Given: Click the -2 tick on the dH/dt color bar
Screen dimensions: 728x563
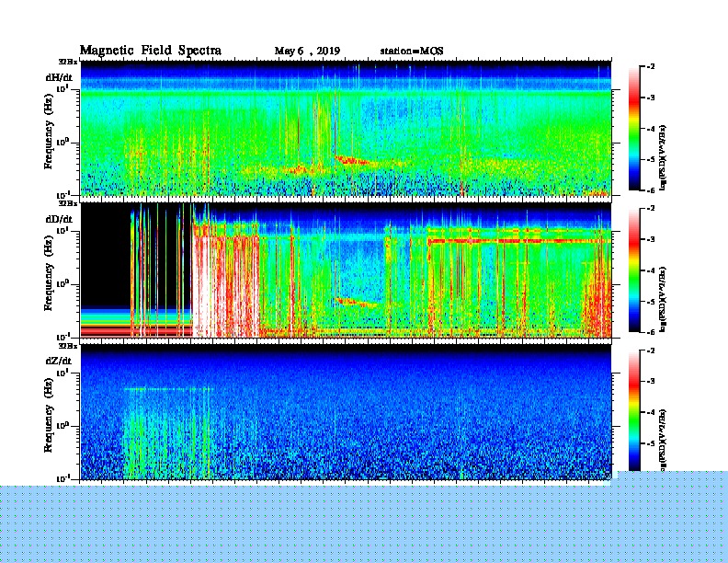Looking at the screenshot, I should (651, 67).
